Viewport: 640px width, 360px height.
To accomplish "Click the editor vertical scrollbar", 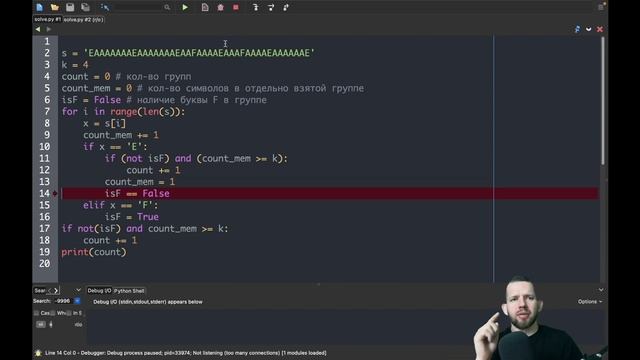I will (x=603, y=101).
